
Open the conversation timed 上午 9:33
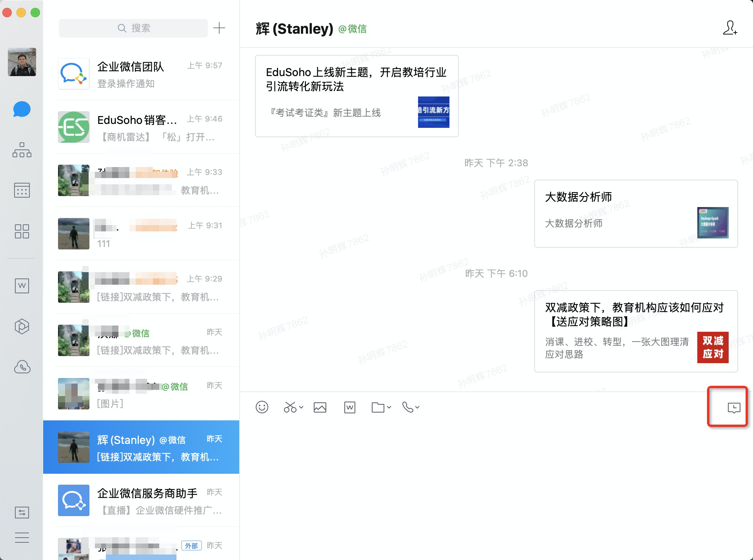tap(141, 180)
